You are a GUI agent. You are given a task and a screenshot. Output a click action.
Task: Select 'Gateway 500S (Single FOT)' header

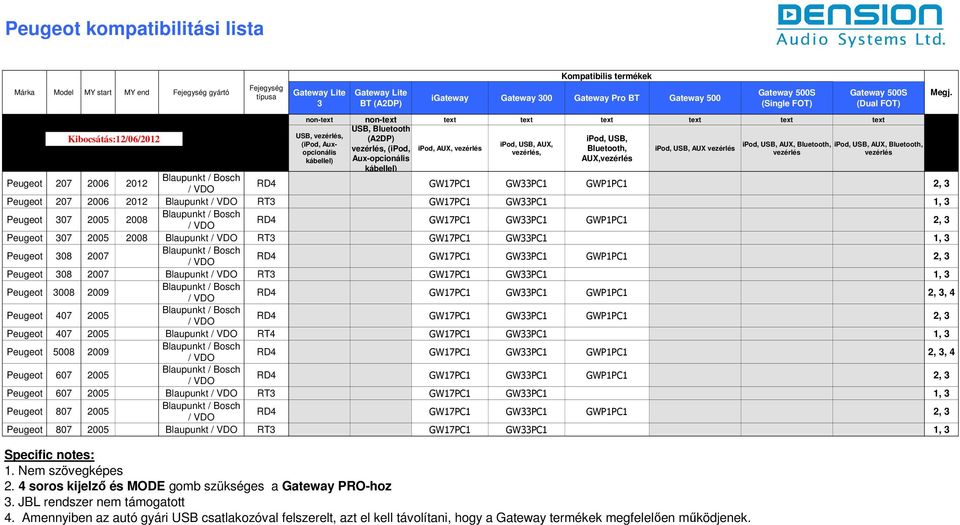(786, 98)
